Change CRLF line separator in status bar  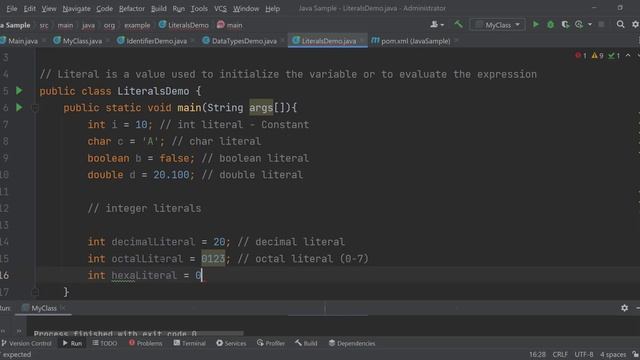tap(560, 355)
